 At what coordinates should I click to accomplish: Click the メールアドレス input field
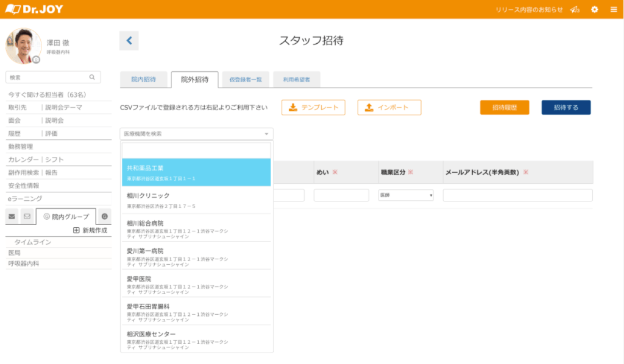517,195
